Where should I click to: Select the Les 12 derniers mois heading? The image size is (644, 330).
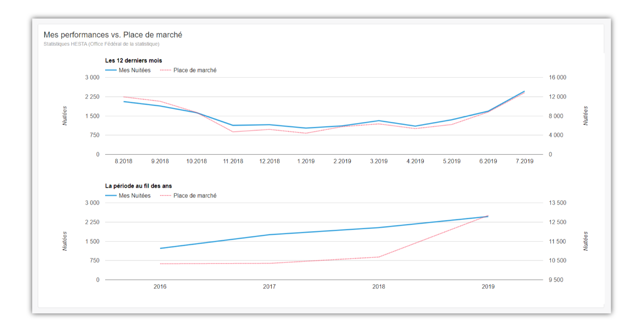133,61
